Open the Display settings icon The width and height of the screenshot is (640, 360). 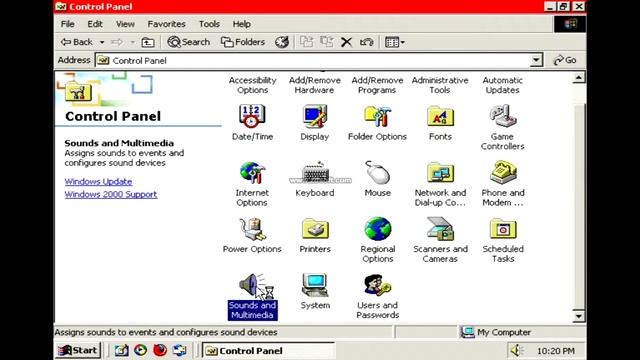click(x=315, y=116)
